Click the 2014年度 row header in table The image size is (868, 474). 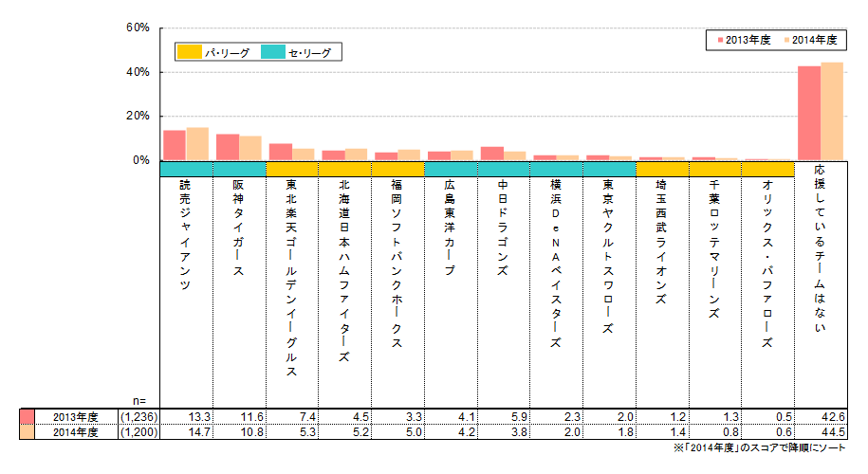point(76,432)
